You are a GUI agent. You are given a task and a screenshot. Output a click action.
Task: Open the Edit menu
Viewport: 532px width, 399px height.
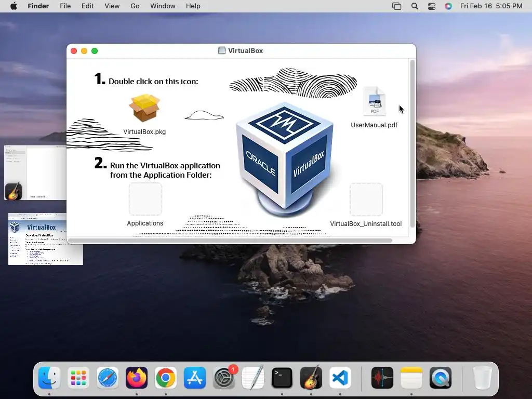tap(87, 6)
